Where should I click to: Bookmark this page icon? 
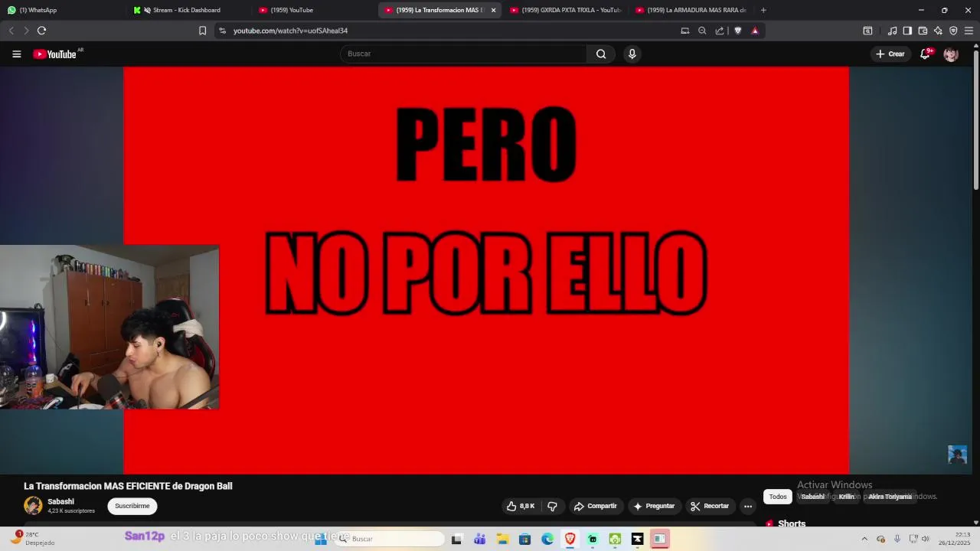(x=202, y=31)
